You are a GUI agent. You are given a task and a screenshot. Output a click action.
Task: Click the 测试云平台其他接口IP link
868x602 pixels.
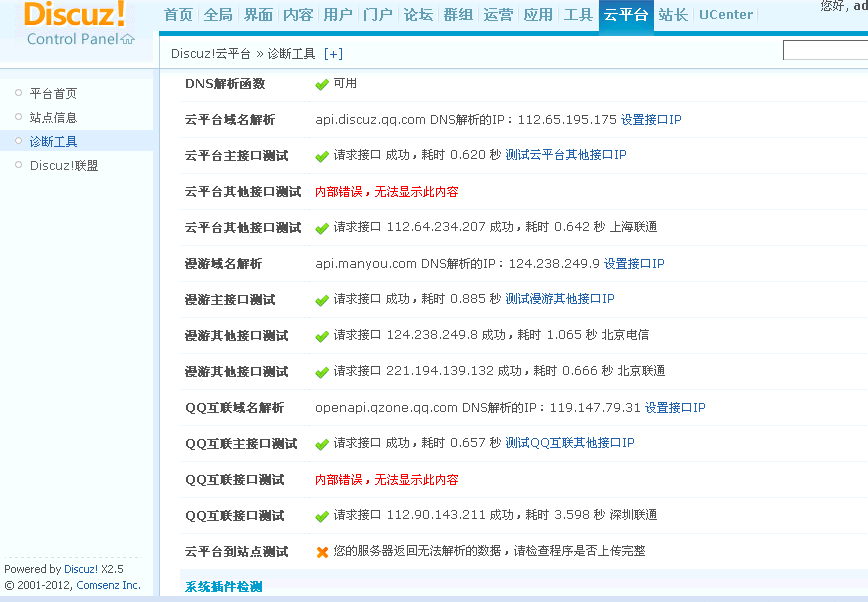tap(566, 155)
